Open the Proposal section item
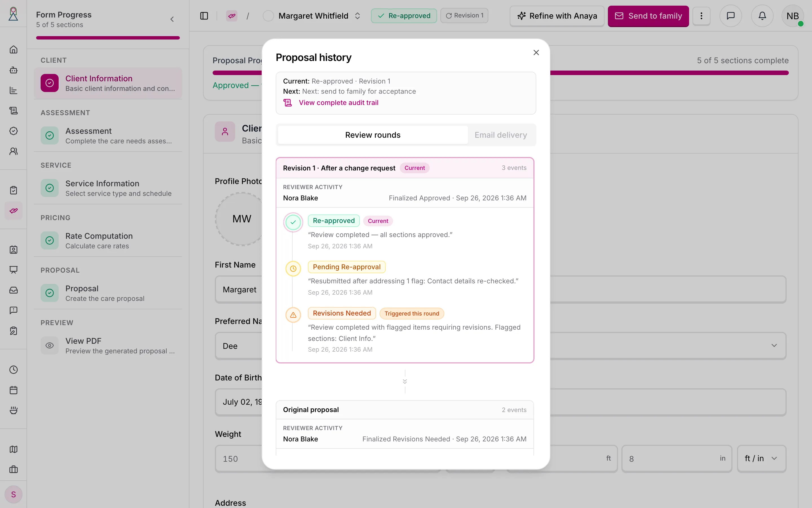 tap(108, 293)
